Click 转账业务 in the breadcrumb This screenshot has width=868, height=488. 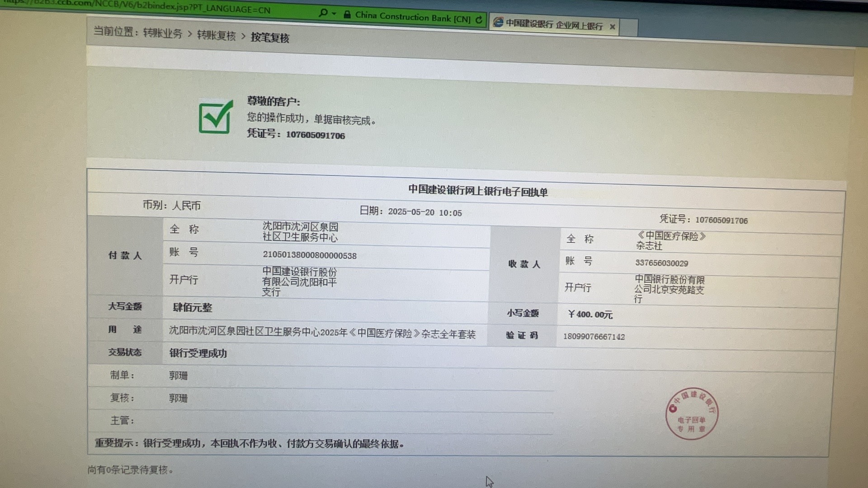[162, 33]
